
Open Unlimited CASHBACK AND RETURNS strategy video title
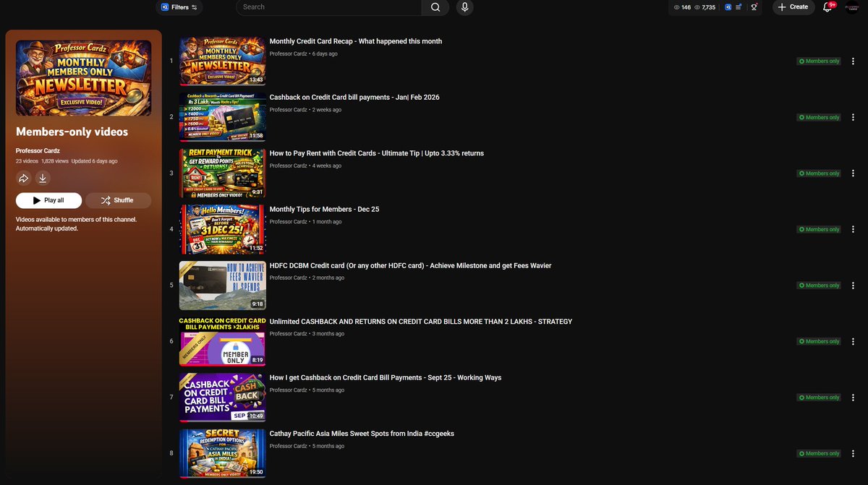421,322
